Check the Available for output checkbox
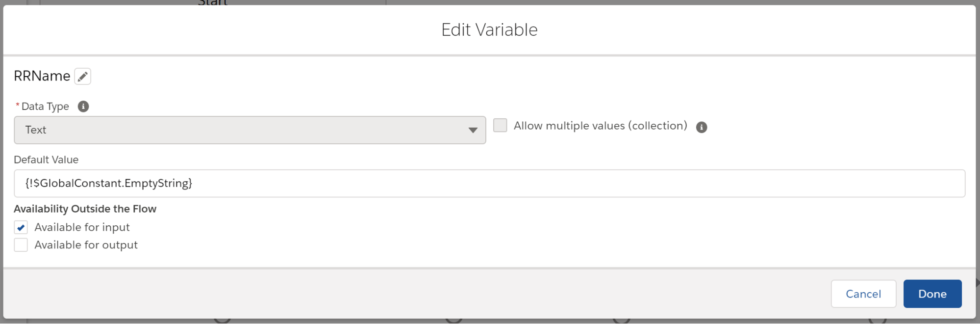The width and height of the screenshot is (980, 324). coord(21,245)
